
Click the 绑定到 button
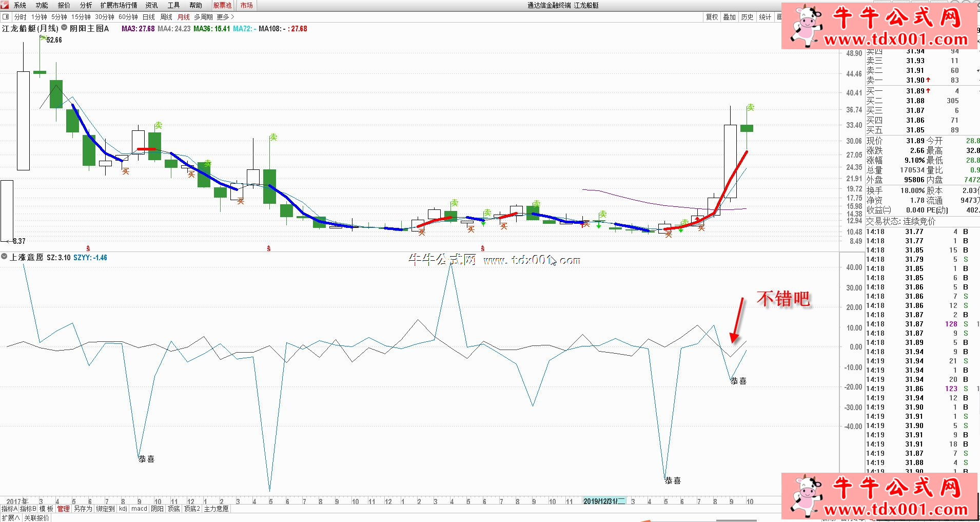(105, 509)
